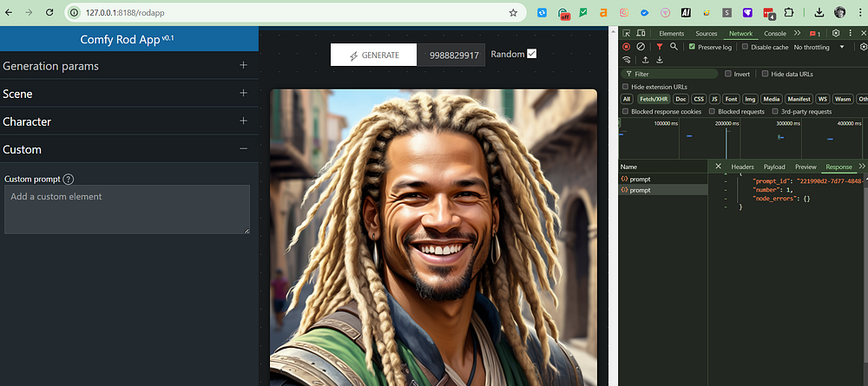Check Blocked response cookies checkbox
This screenshot has height=386, width=868.
point(626,112)
